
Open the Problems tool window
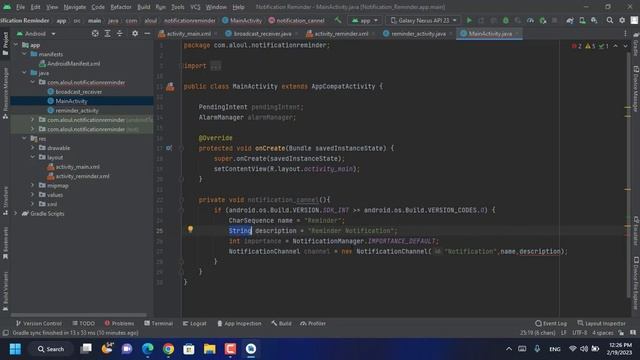pyautogui.click(x=119, y=323)
